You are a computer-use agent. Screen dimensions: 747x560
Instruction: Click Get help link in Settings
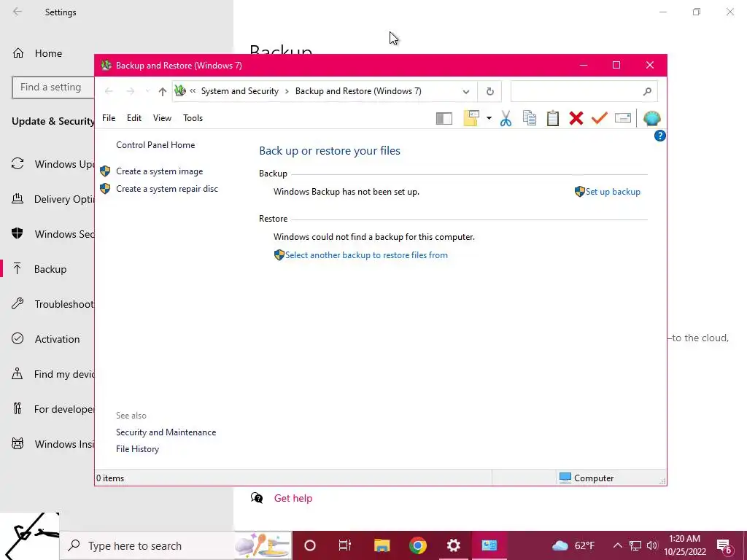tap(293, 498)
